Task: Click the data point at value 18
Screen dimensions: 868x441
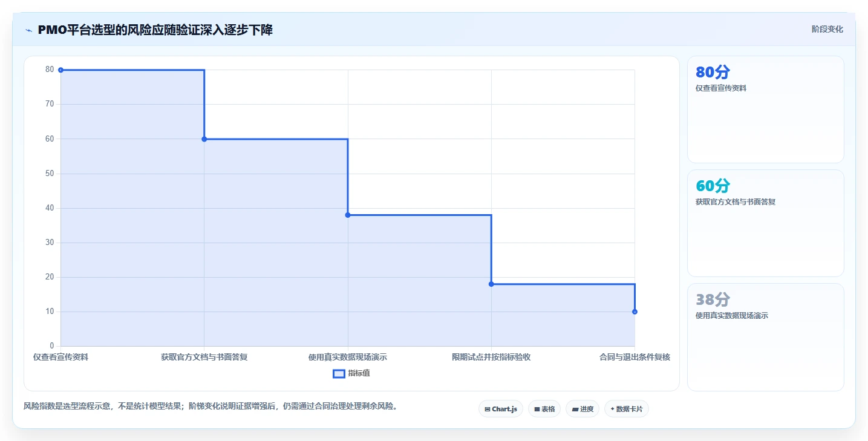Action: (x=491, y=284)
